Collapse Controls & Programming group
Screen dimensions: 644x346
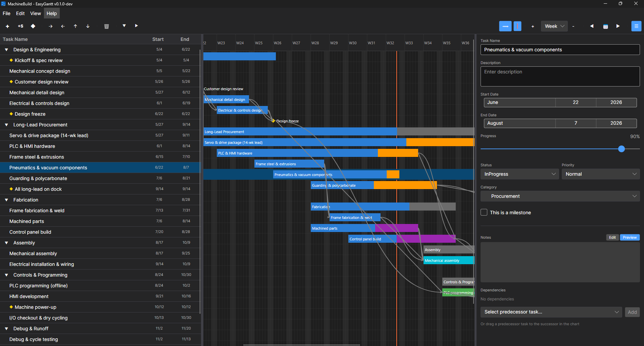click(x=6, y=275)
